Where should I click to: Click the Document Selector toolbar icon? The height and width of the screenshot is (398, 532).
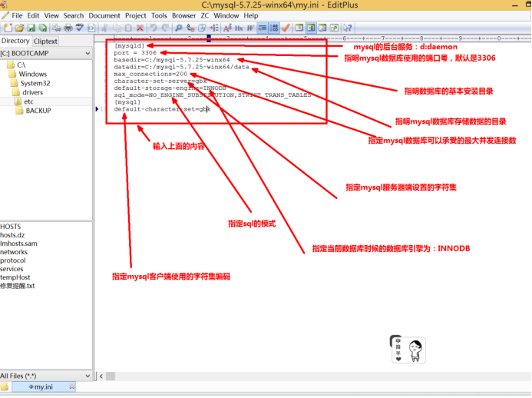point(334,28)
